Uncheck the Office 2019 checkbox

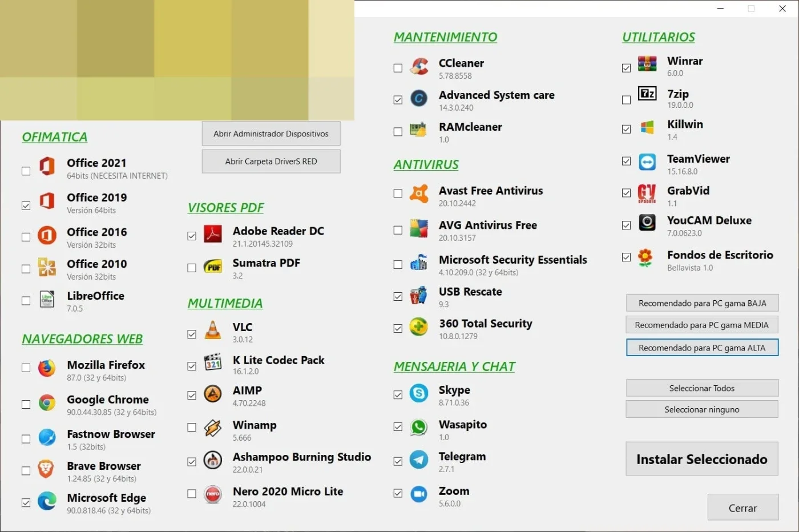click(x=26, y=205)
